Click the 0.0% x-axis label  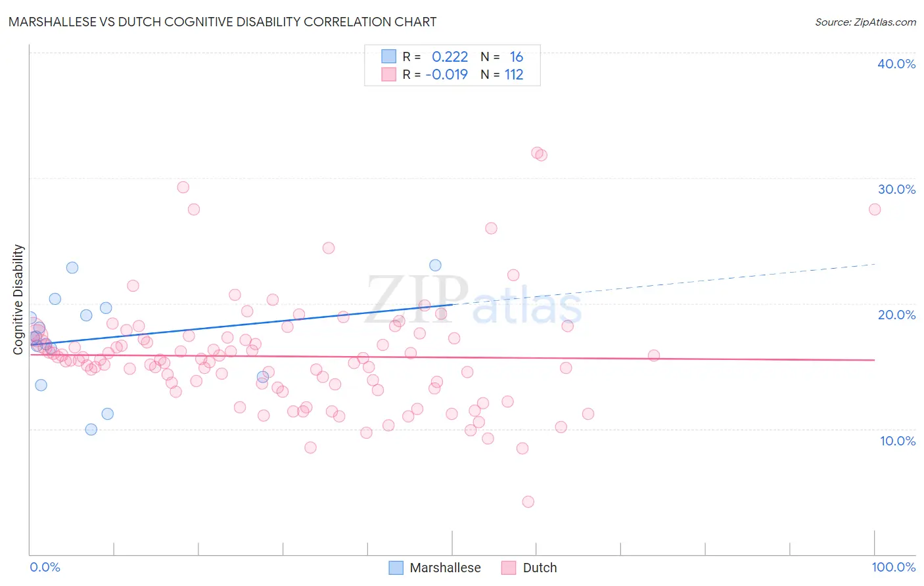[45, 567]
